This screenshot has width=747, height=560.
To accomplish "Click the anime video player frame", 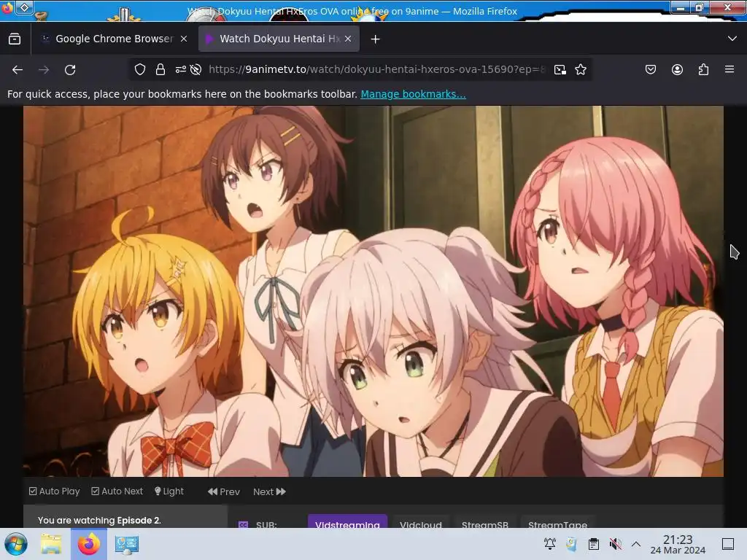I will tap(373, 291).
